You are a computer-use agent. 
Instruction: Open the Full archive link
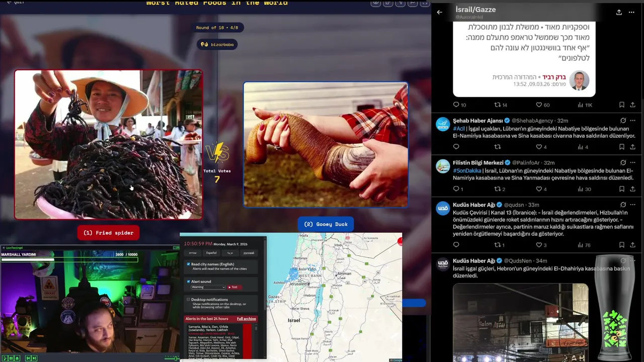point(247,319)
